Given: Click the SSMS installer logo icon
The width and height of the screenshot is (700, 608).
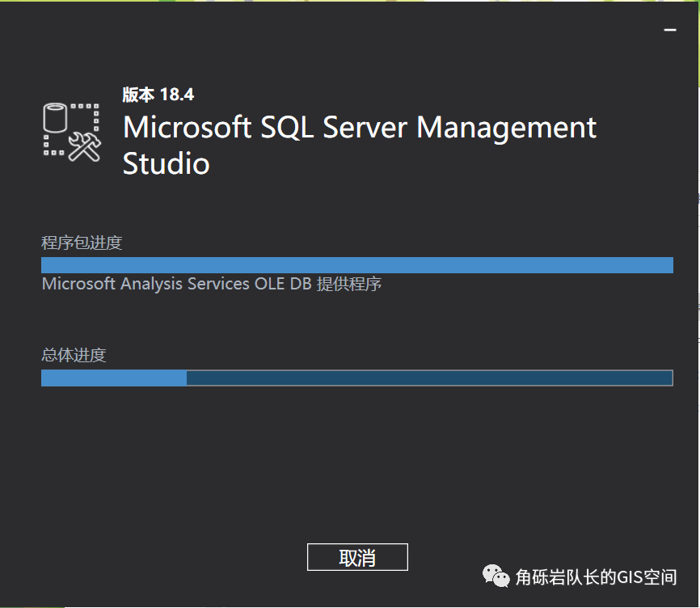Looking at the screenshot, I should [x=71, y=132].
